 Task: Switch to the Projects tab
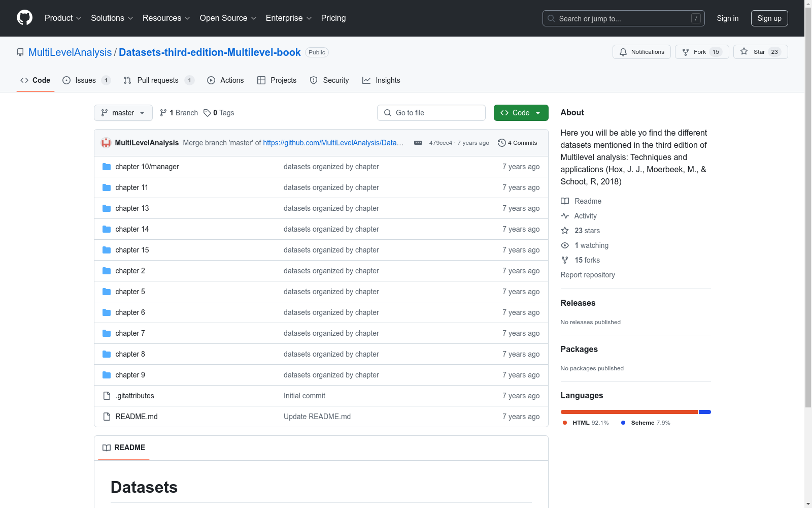(x=277, y=80)
